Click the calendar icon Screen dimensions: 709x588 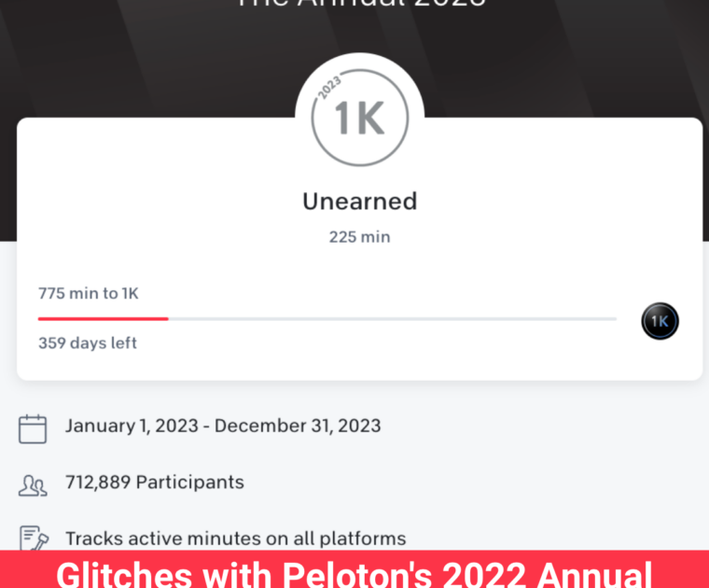(x=33, y=428)
